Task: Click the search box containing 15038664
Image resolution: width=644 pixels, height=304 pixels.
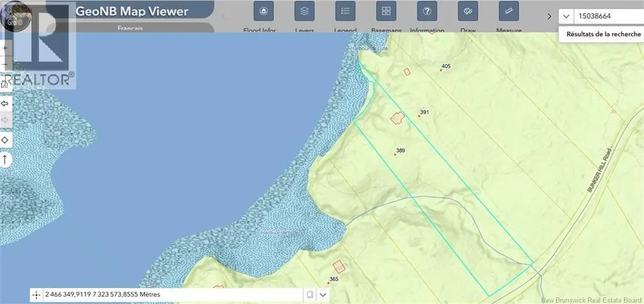Action: tap(609, 16)
